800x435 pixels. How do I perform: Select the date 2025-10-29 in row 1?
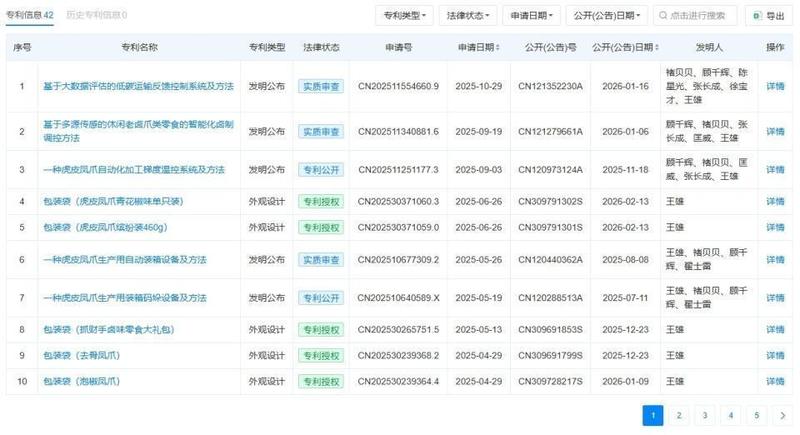click(x=479, y=86)
